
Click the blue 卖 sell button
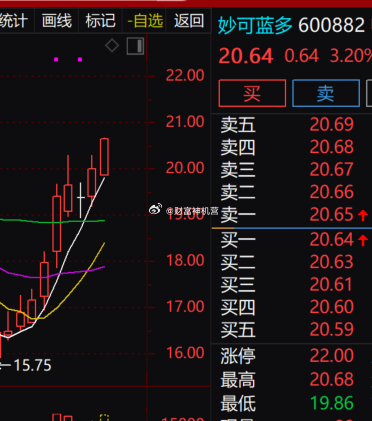point(326,93)
